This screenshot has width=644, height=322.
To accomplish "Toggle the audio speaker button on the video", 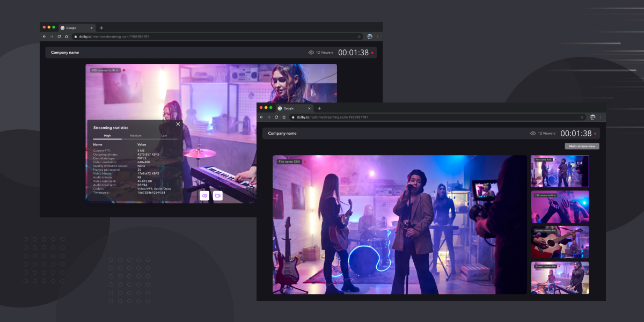I will (204, 196).
